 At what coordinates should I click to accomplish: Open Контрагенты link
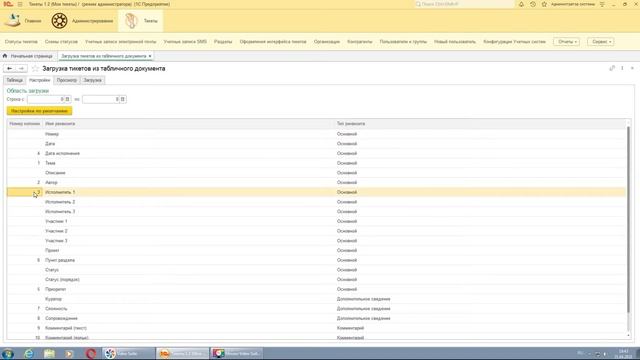(360, 42)
